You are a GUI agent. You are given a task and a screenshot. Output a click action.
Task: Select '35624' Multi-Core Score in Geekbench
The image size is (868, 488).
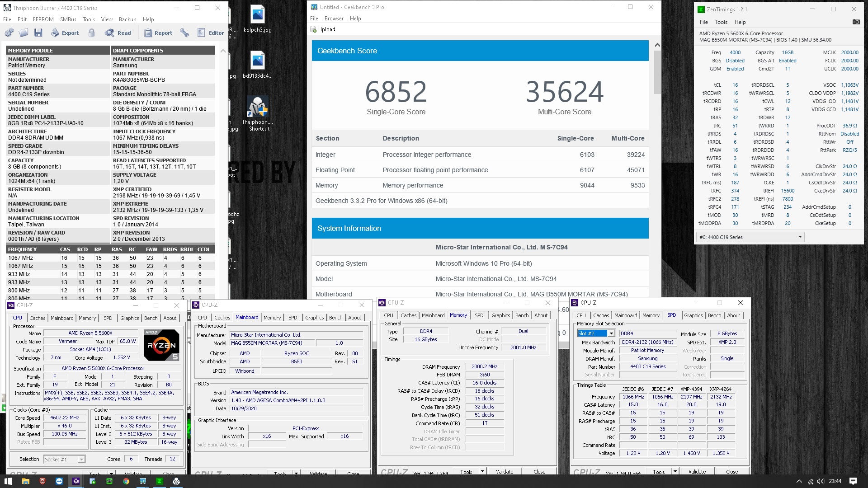565,92
